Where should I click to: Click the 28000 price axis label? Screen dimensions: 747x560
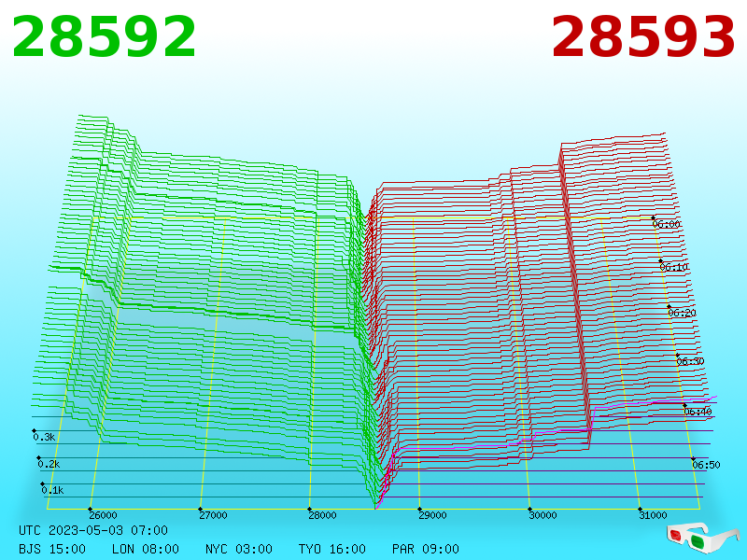click(x=322, y=515)
